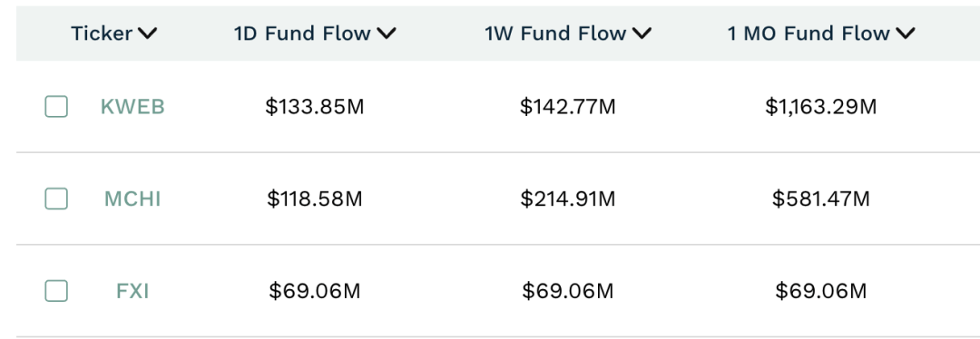Open the KWEB ticker link

click(132, 107)
